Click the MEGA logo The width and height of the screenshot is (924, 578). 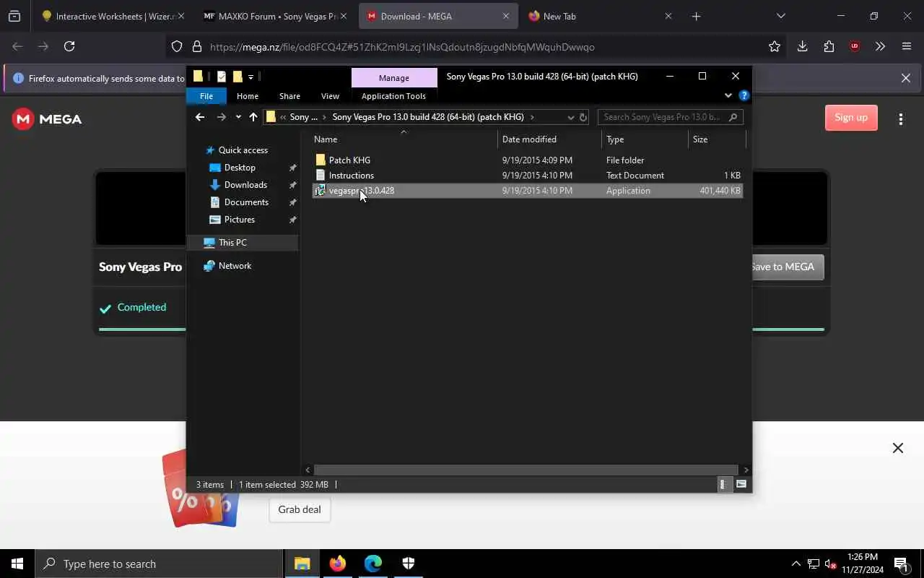point(47,119)
